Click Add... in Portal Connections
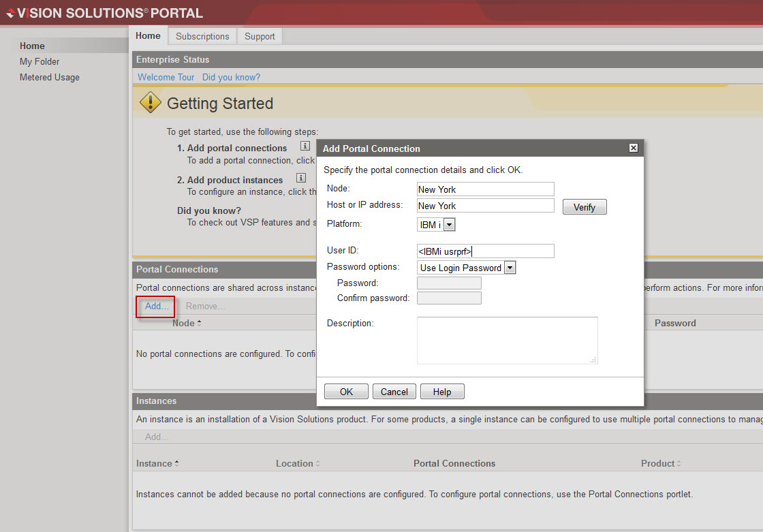The image size is (763, 532). pos(157,306)
